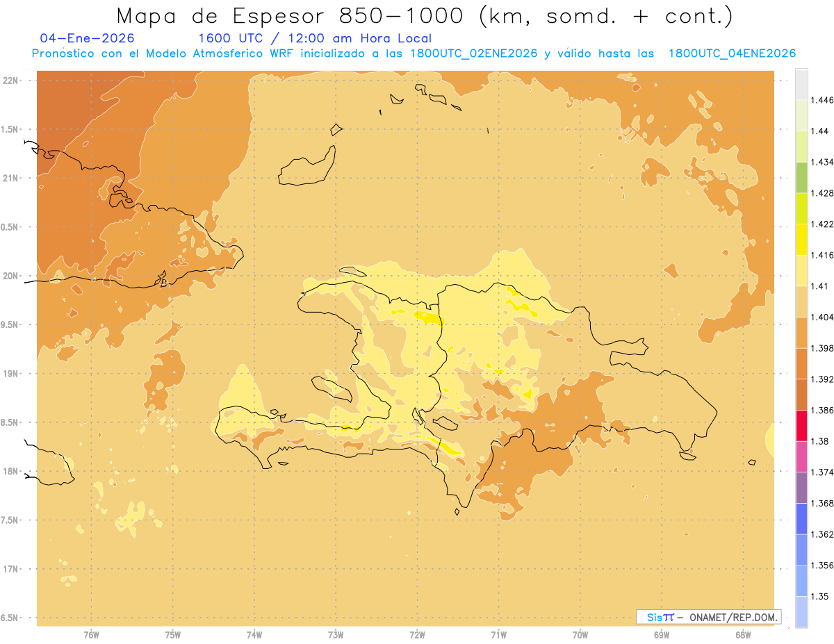Click the '72W' longitude label
The image size is (834, 644).
coord(417,635)
